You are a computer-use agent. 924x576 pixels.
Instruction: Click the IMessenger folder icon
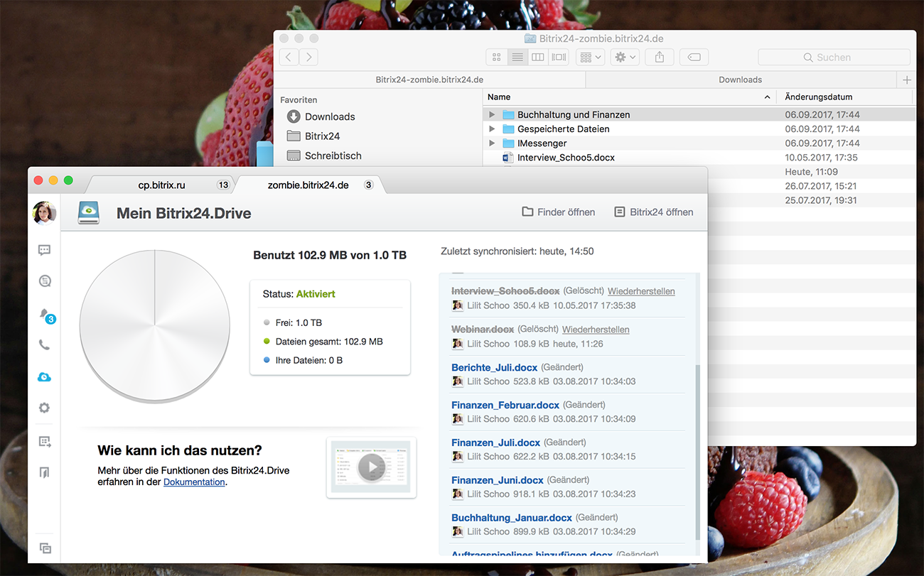[508, 143]
